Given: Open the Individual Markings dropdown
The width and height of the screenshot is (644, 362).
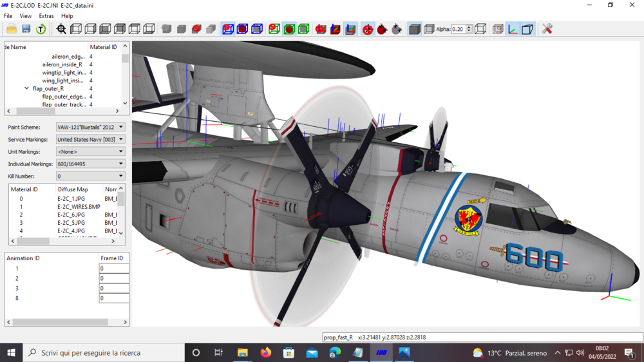Looking at the screenshot, I should point(90,164).
